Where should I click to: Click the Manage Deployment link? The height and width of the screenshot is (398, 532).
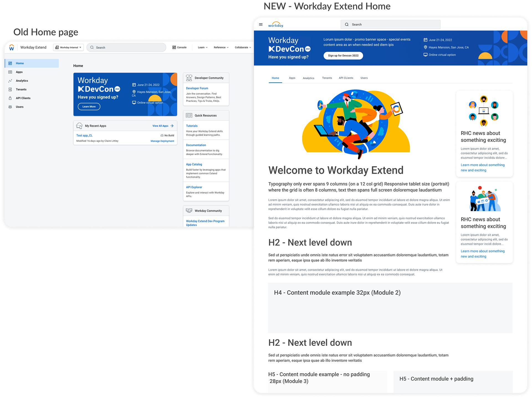point(162,141)
